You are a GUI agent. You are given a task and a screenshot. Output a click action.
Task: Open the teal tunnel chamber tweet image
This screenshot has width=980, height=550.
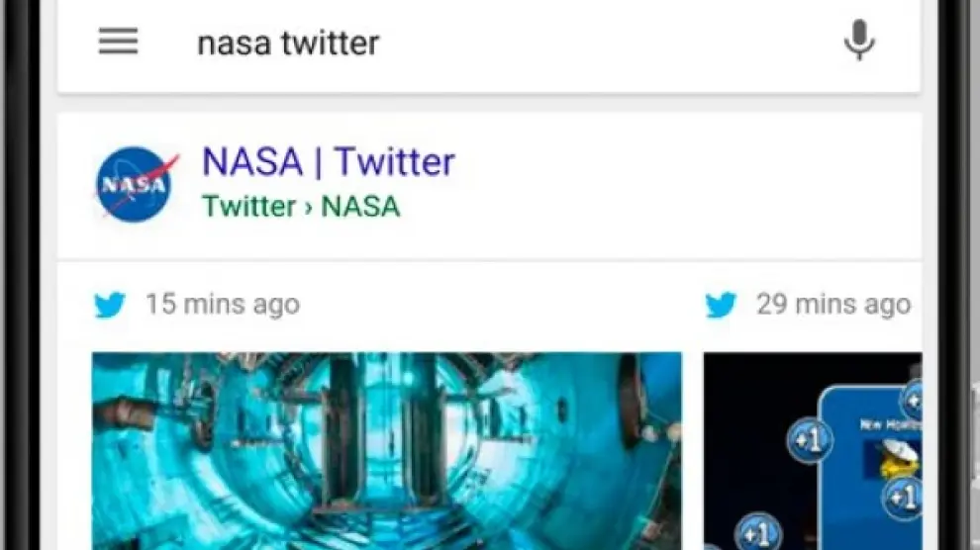pos(387,450)
